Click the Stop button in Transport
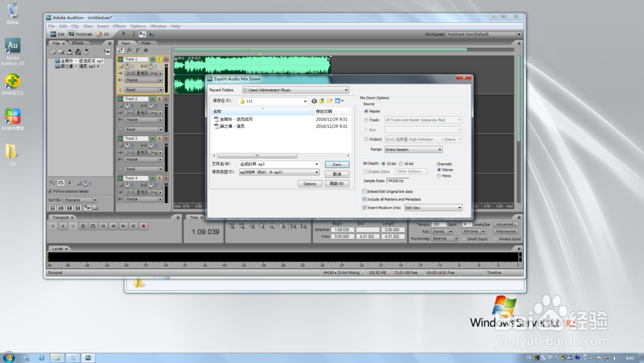 tap(53, 226)
